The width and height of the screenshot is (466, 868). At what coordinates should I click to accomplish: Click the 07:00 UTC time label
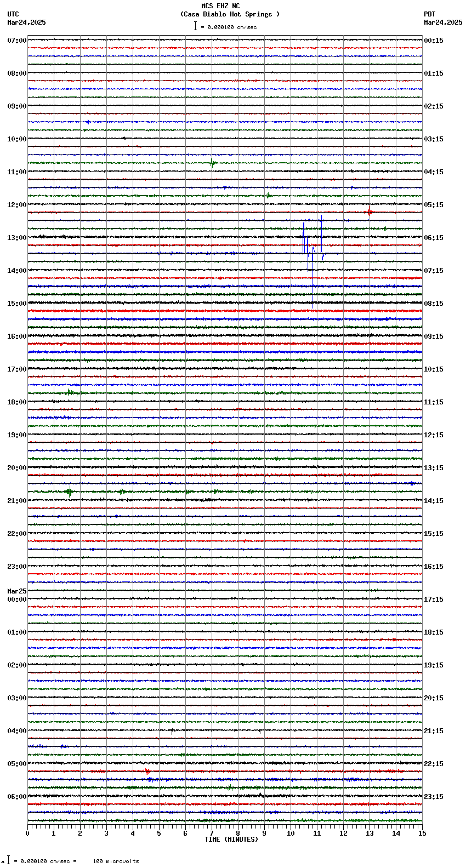point(17,41)
